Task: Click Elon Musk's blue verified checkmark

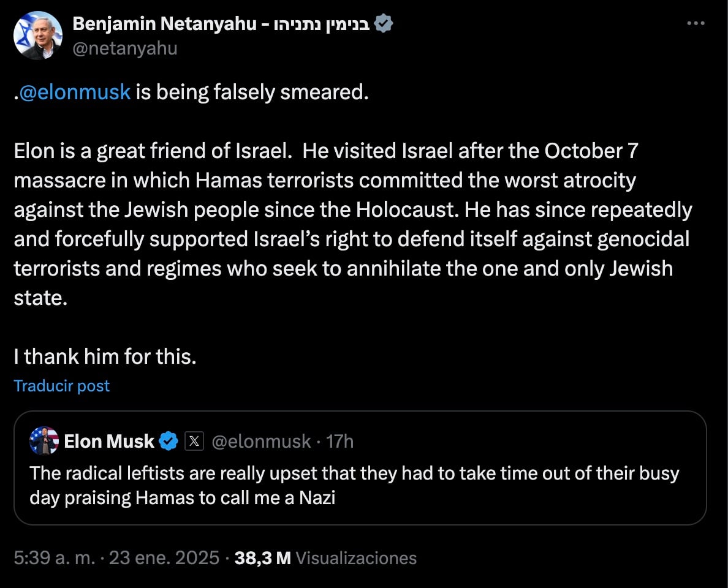Action: tap(169, 441)
